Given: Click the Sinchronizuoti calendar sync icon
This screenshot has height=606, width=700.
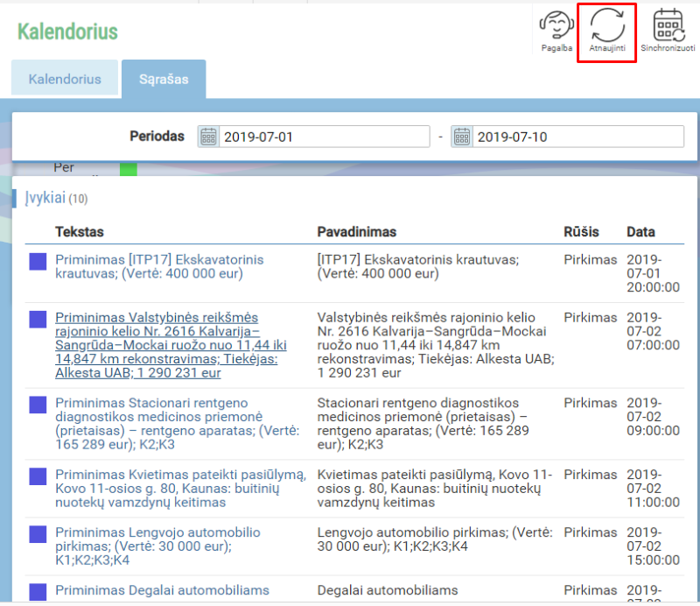Looking at the screenshot, I should 668,31.
